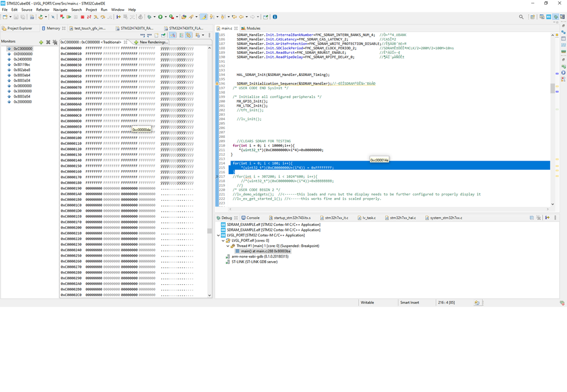Click the Step Over icon
Viewport: 567px width, 392px height.
click(x=103, y=17)
